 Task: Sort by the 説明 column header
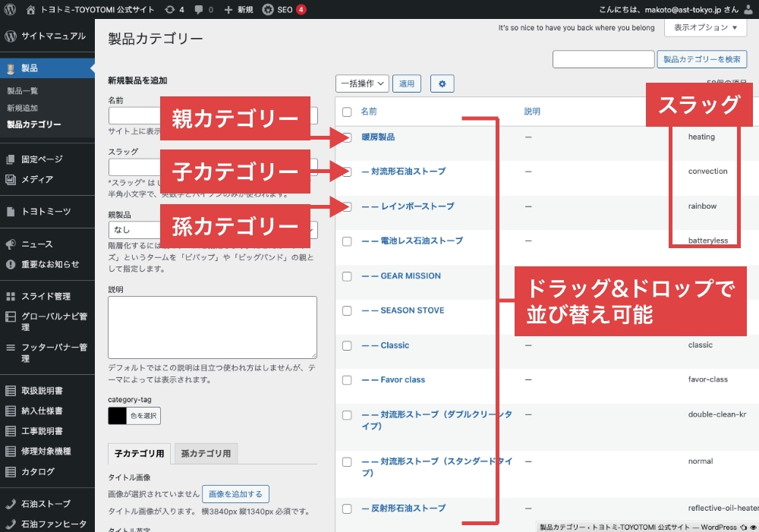[532, 112]
